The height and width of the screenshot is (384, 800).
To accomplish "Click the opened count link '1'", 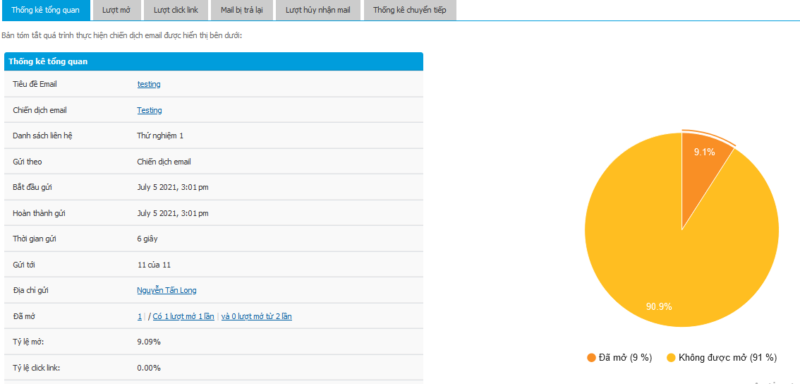I will pos(139,316).
